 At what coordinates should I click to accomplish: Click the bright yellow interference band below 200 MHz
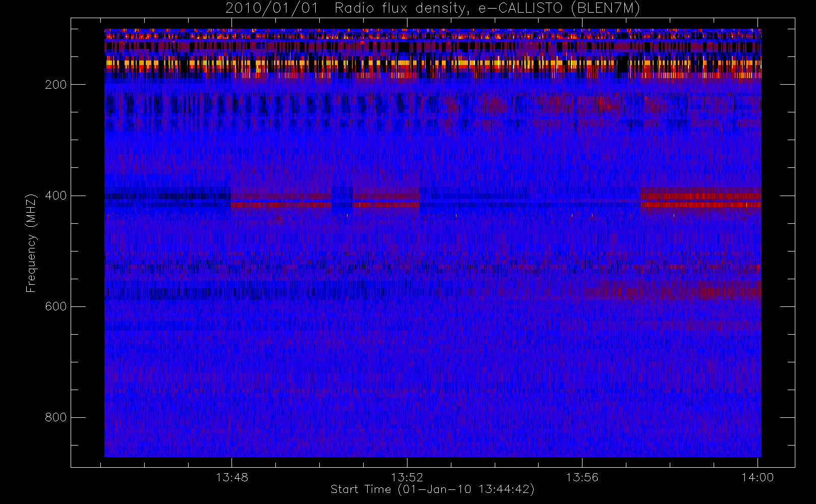[x=433, y=65]
